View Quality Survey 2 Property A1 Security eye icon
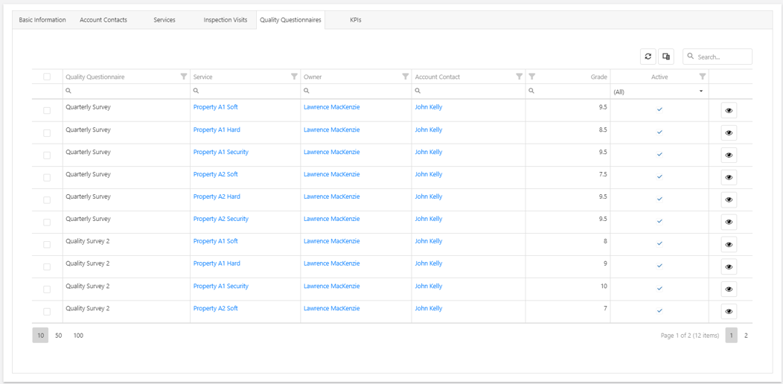This screenshot has height=384, width=783. tap(729, 289)
